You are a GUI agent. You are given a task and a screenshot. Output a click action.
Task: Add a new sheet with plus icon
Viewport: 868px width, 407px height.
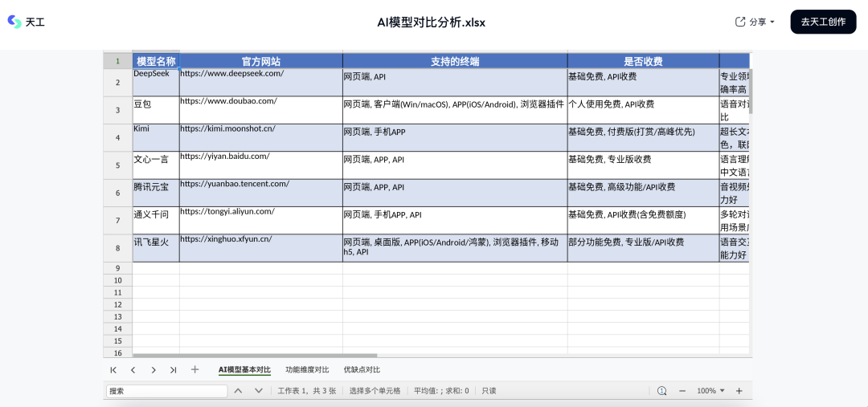[194, 370]
